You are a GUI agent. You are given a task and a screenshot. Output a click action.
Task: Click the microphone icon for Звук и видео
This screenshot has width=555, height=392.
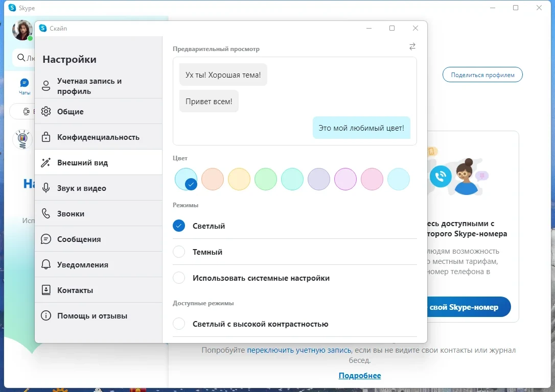pos(46,188)
